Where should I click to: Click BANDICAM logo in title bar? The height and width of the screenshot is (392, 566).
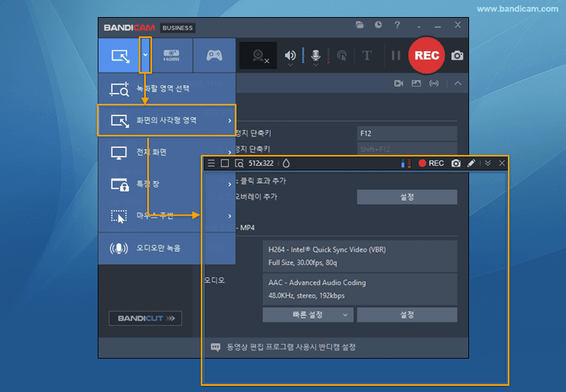tap(129, 28)
